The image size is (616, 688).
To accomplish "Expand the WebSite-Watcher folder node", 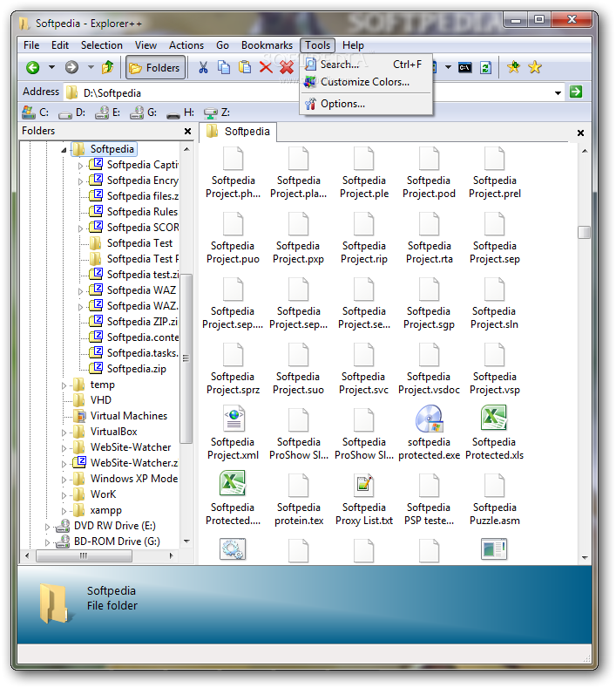I will 64,448.
